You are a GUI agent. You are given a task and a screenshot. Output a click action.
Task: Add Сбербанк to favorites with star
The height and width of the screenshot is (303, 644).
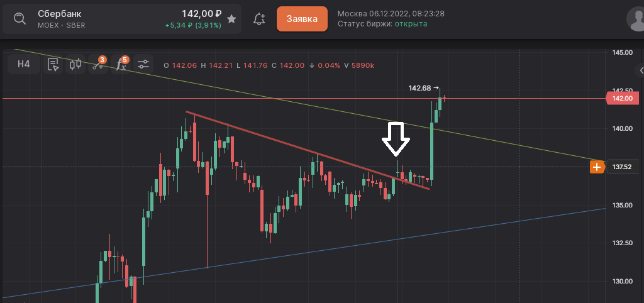(231, 19)
